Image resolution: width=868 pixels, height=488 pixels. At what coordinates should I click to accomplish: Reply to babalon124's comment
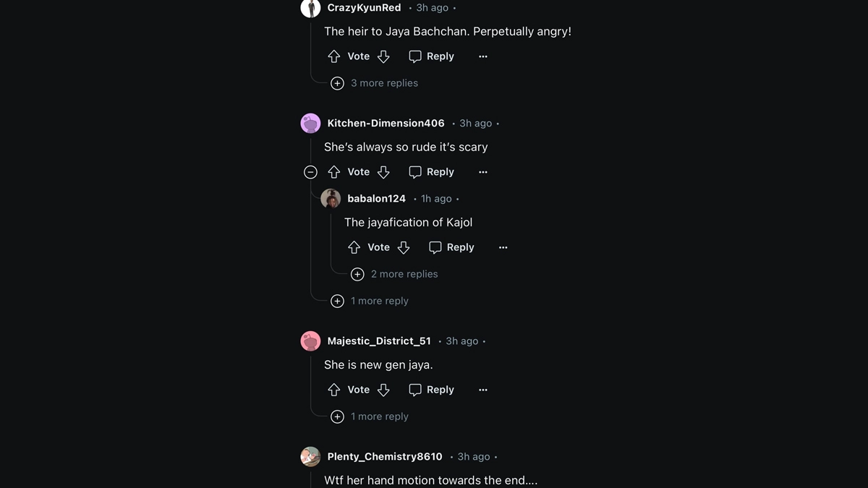452,247
